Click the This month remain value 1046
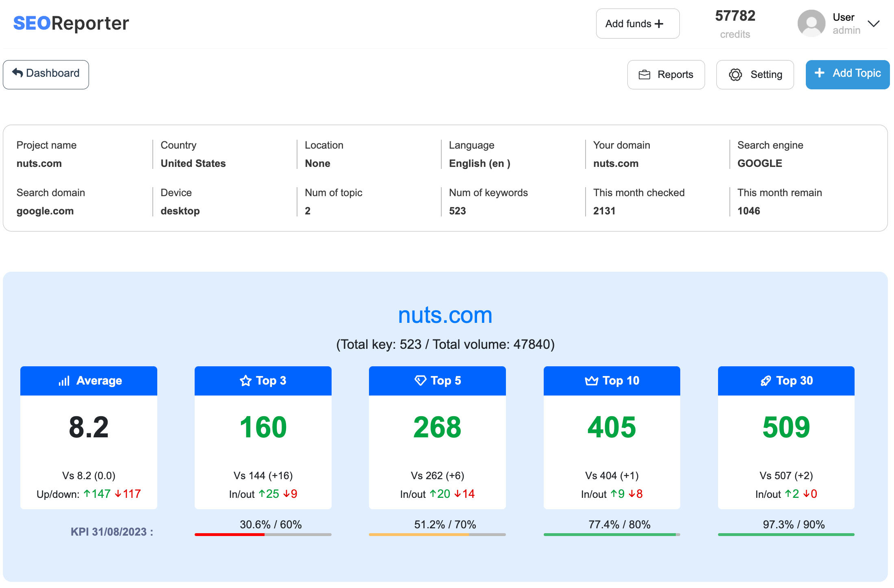 coord(749,211)
